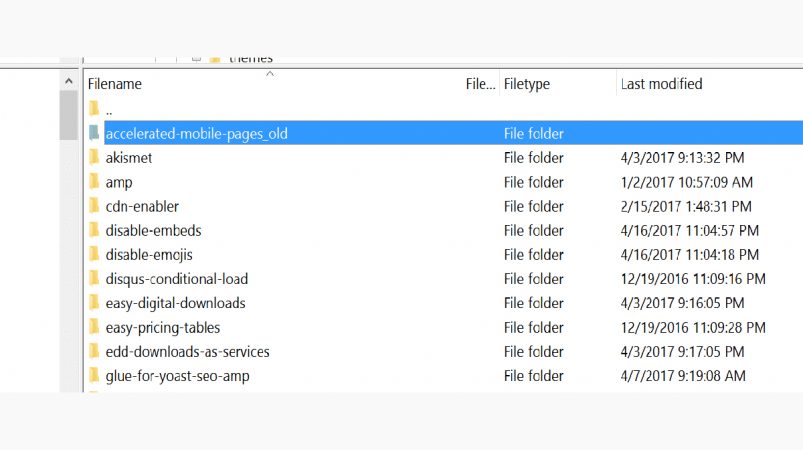Click the 12/19/2016 11:09:28 PM date

[x=693, y=328]
